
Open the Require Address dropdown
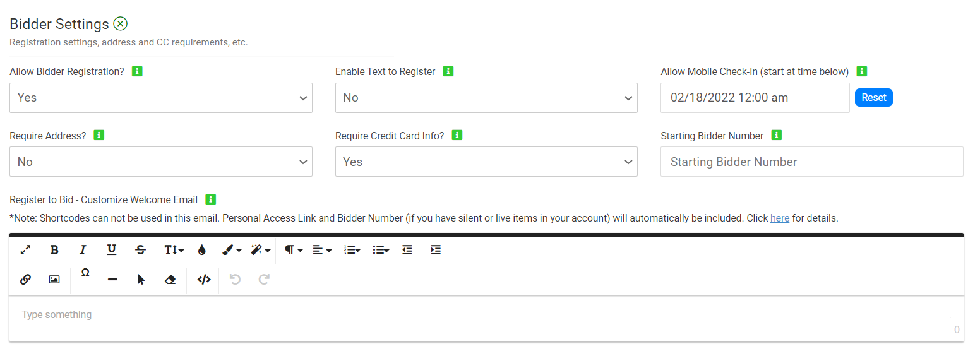coord(161,162)
